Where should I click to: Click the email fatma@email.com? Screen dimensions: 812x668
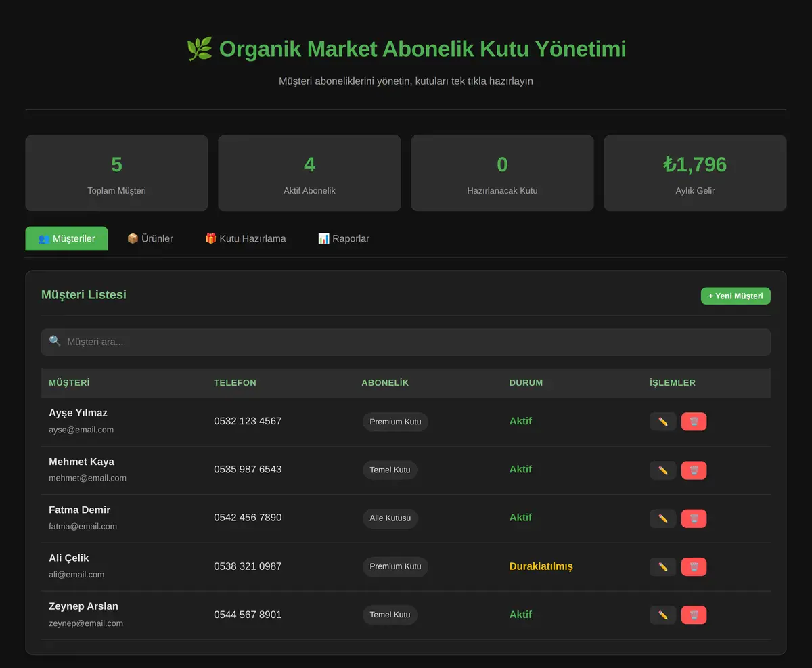pos(83,526)
